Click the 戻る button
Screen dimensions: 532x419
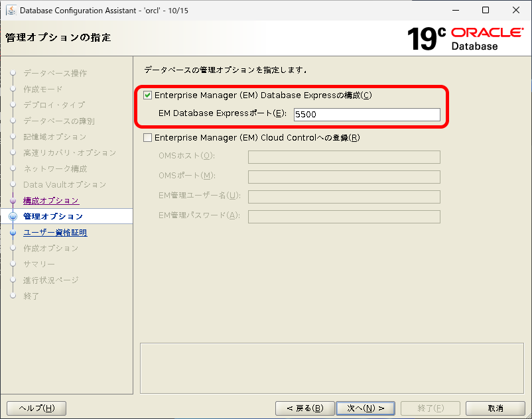304,408
